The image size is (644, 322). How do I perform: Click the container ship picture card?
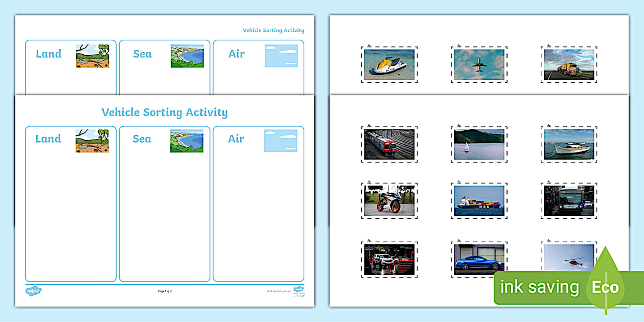click(x=479, y=200)
